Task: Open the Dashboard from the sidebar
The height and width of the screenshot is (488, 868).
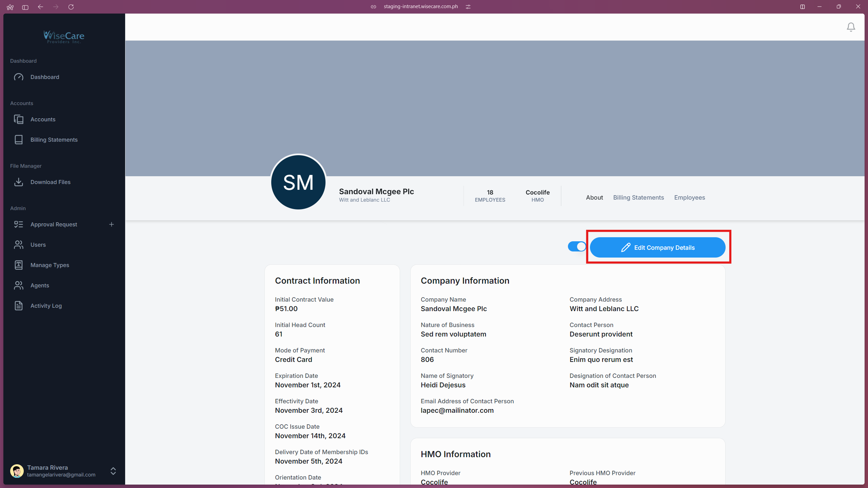Action: click(x=44, y=77)
